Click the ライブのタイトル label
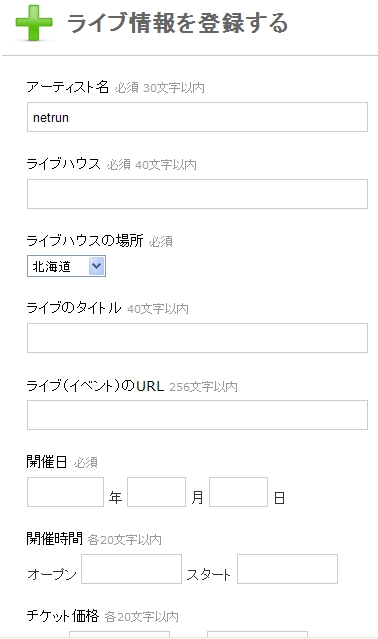Screen dimensions: 378x639 [74, 308]
